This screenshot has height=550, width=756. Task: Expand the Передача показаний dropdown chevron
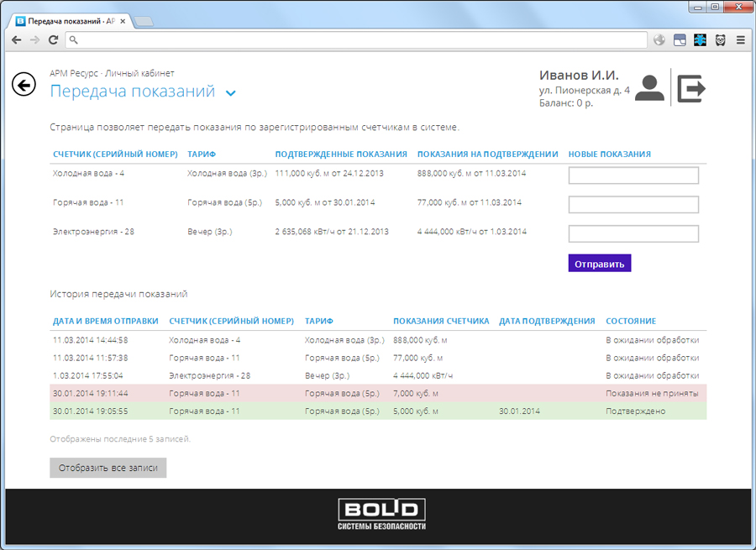[x=231, y=93]
